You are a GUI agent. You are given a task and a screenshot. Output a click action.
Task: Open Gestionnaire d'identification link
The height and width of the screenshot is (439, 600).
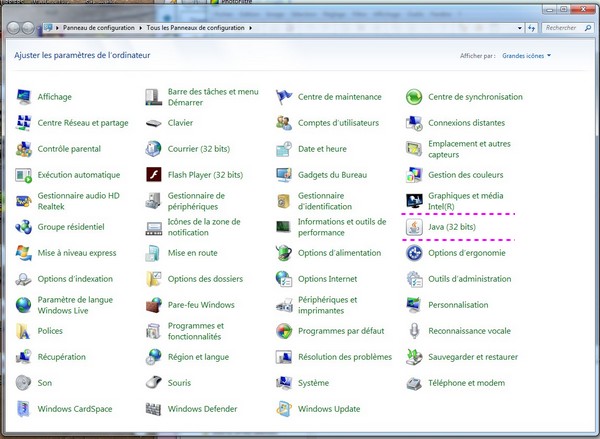point(325,201)
